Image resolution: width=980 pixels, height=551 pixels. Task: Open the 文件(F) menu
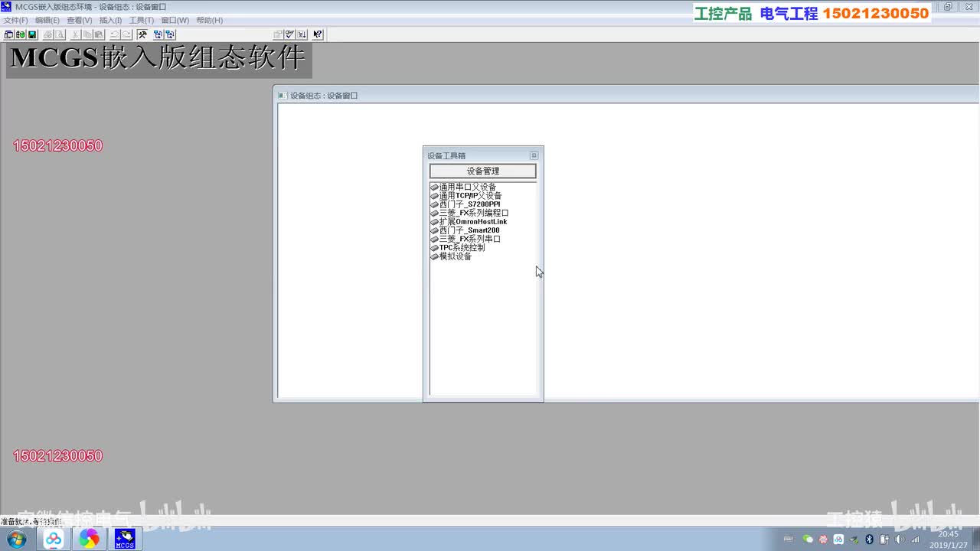(x=15, y=21)
